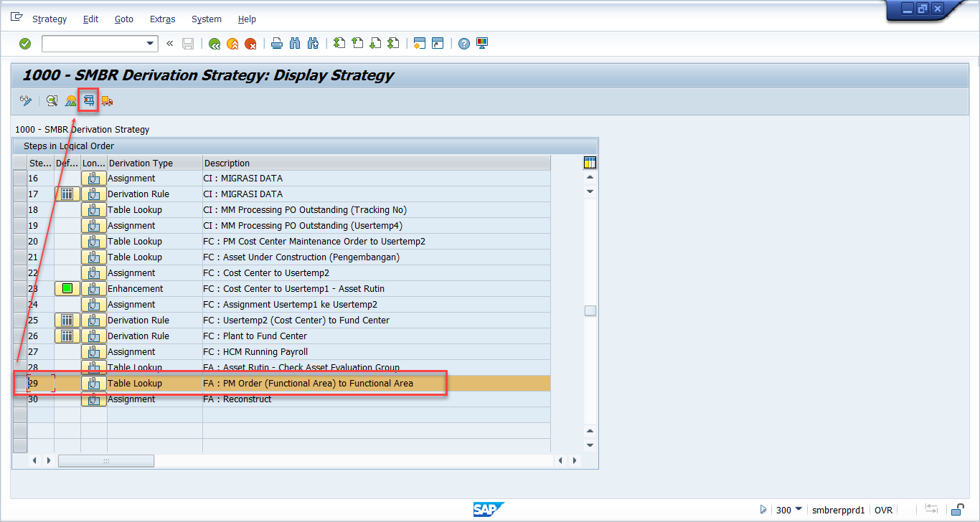Open the Goto menu

coord(124,19)
